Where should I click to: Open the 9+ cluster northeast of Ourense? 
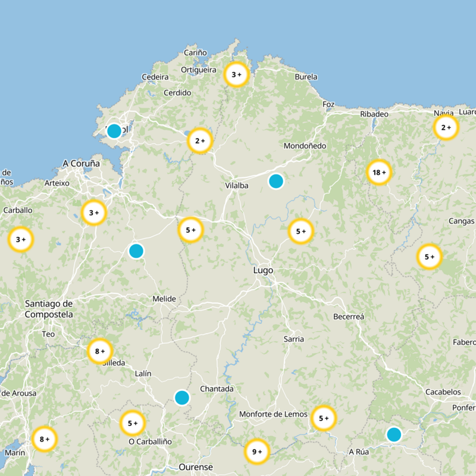[x=257, y=452]
